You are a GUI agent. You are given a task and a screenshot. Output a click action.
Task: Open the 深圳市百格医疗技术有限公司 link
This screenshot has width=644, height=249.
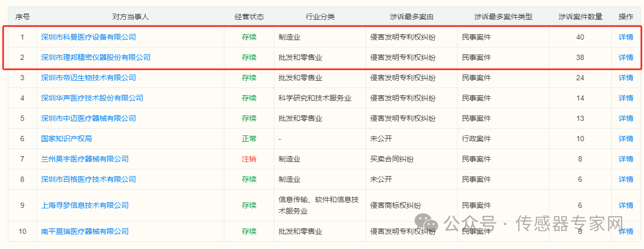pos(89,179)
